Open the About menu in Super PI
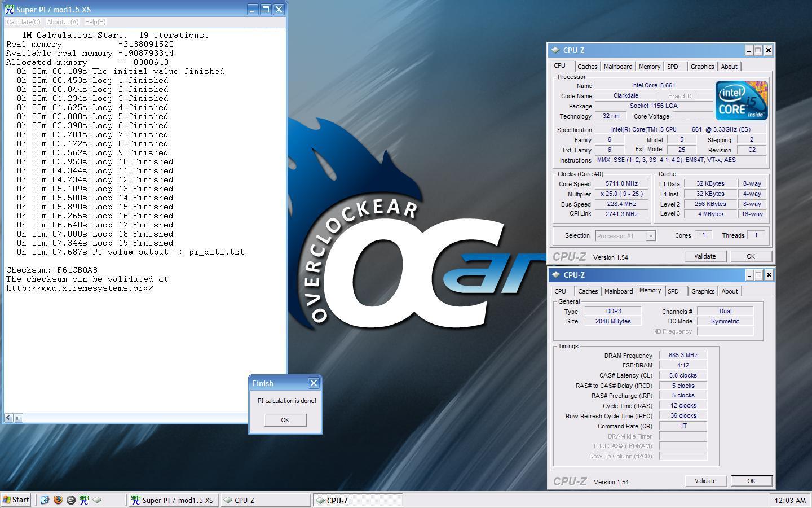812x508 pixels. [63, 22]
